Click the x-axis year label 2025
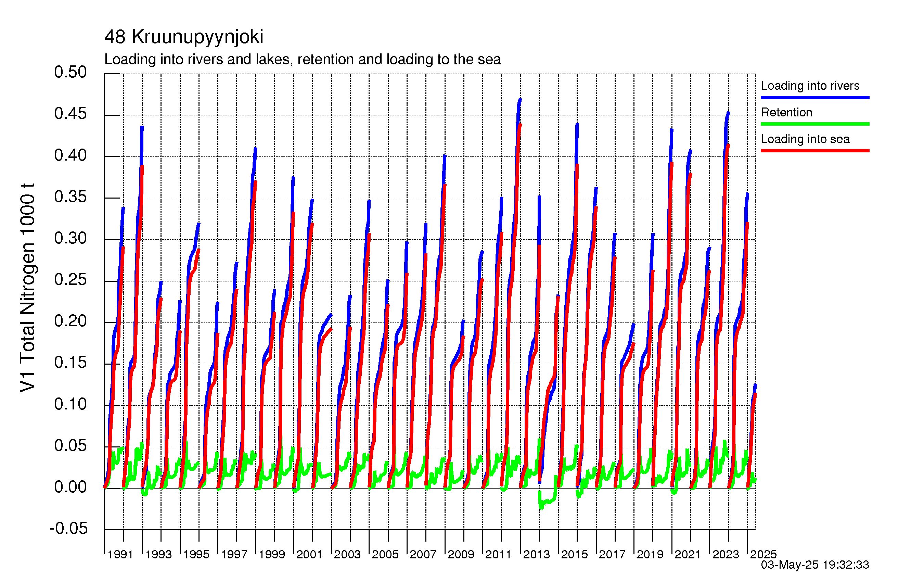924x582 pixels. [x=763, y=554]
